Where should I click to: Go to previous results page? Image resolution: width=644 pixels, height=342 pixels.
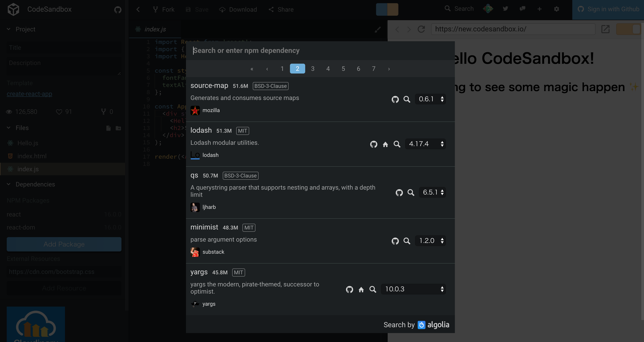[x=267, y=69]
